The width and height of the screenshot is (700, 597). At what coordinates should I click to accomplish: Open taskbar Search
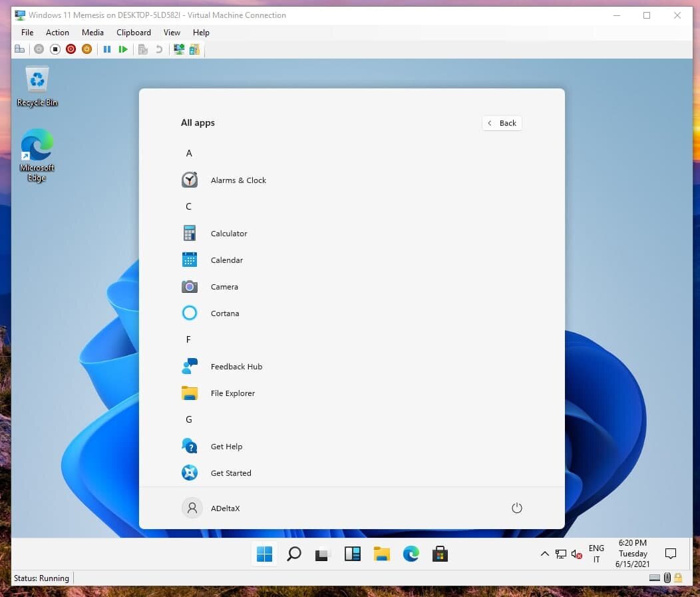tap(293, 554)
